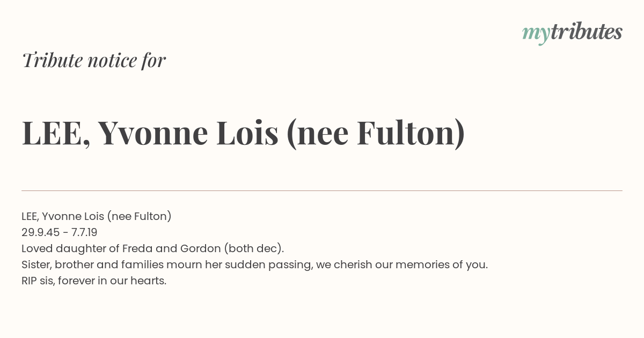Click the dark "tributes" part of the logo

coord(586,32)
